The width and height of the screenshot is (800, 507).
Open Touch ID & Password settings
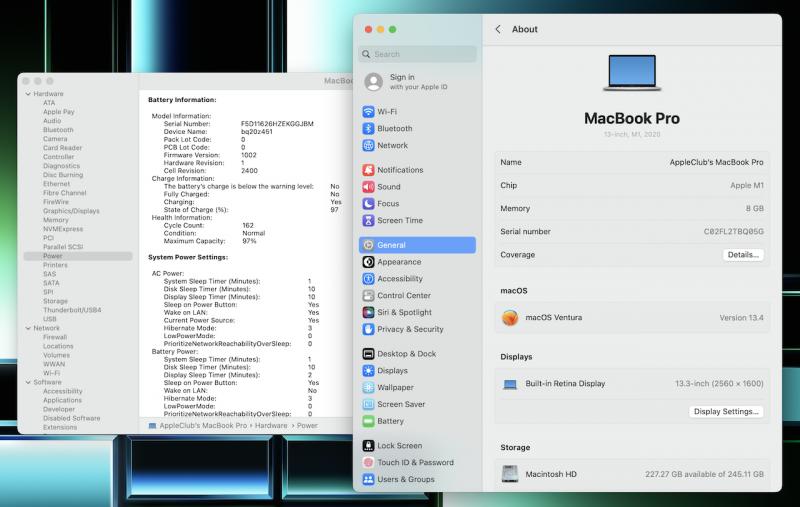414,463
